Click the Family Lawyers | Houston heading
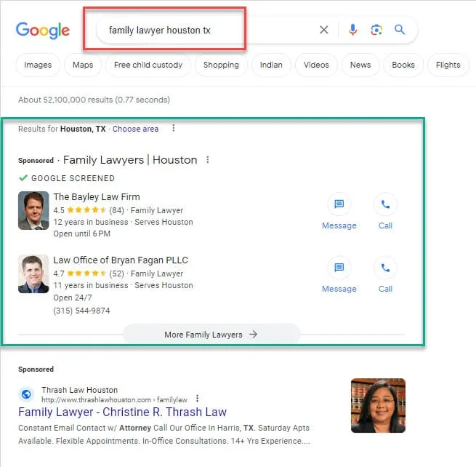 tap(130, 160)
